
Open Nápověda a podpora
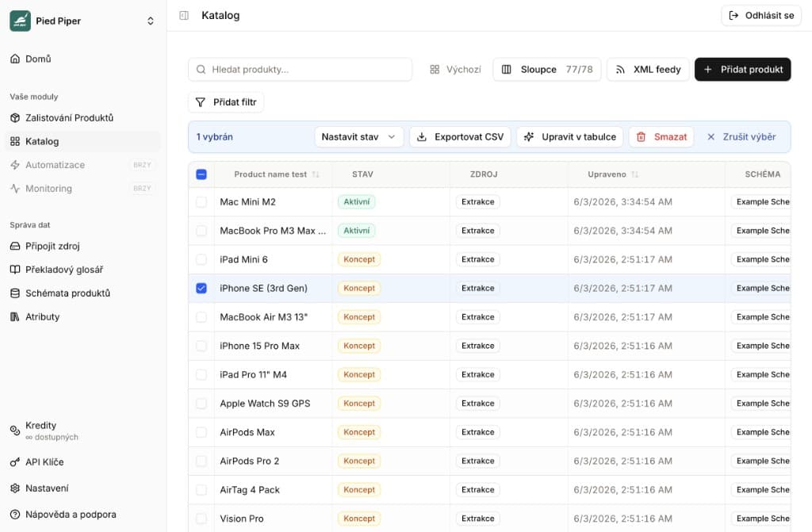coord(82,515)
